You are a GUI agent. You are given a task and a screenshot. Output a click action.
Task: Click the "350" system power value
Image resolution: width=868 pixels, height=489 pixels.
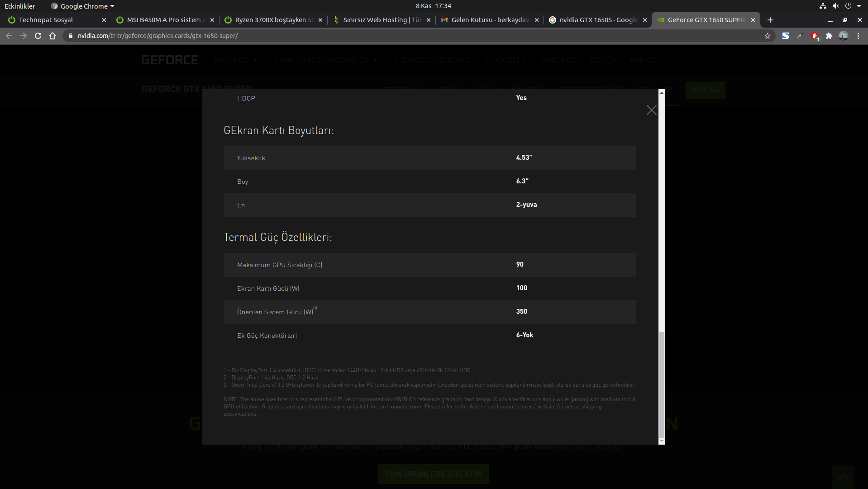(x=521, y=312)
